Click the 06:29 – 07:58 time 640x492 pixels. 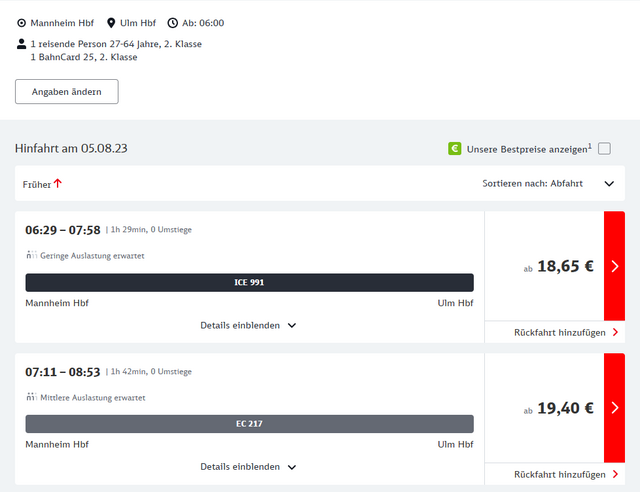pos(62,230)
